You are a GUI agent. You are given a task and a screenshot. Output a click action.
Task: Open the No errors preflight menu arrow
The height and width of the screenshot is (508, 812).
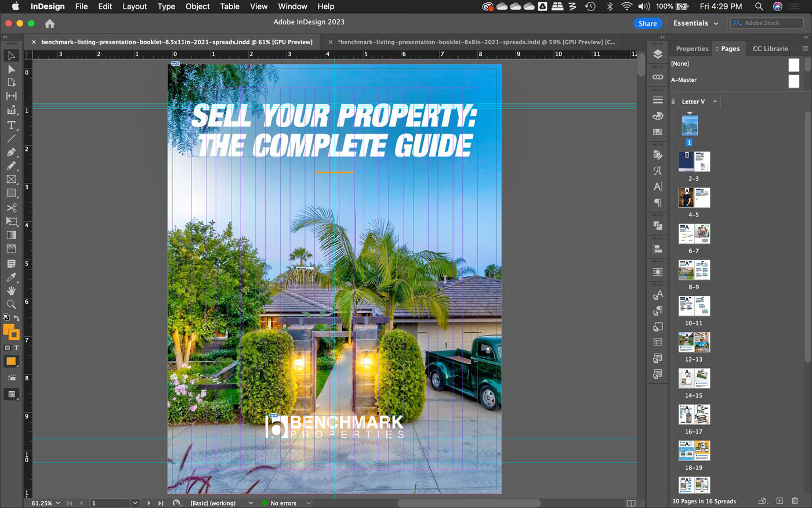tap(309, 503)
